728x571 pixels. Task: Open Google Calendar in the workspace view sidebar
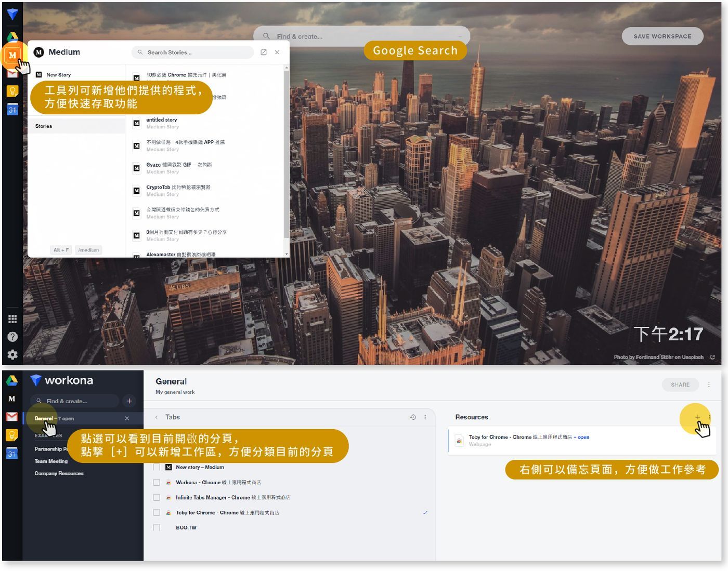point(12,454)
